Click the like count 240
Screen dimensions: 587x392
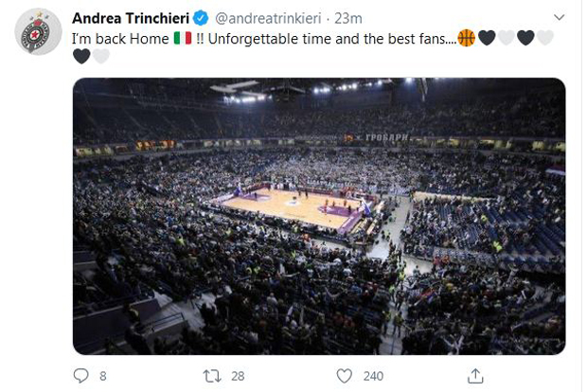[373, 376]
